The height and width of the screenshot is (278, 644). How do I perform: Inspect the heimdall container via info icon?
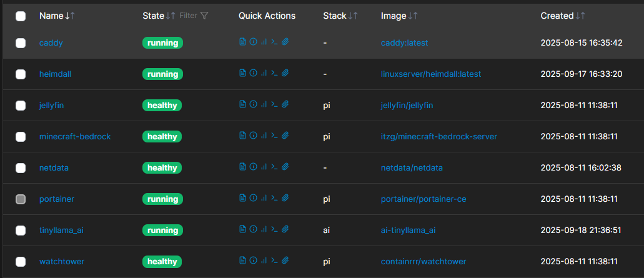click(253, 74)
